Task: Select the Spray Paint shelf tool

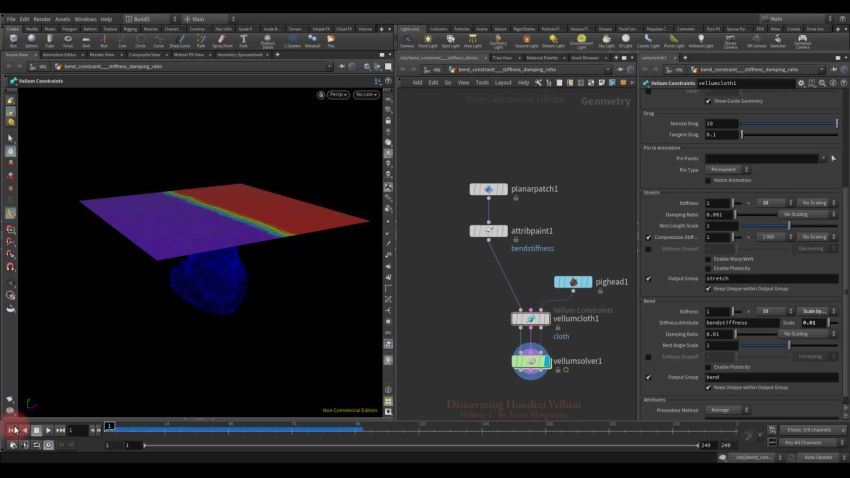Action: point(222,41)
